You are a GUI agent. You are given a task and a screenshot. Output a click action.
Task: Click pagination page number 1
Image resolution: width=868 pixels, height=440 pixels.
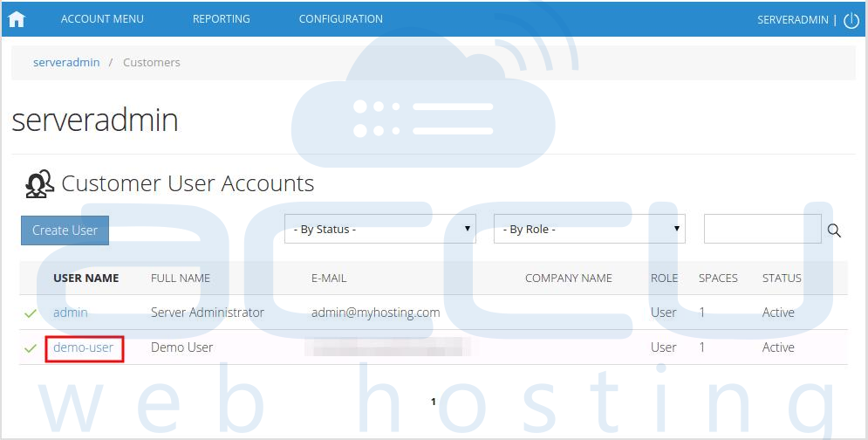(434, 402)
